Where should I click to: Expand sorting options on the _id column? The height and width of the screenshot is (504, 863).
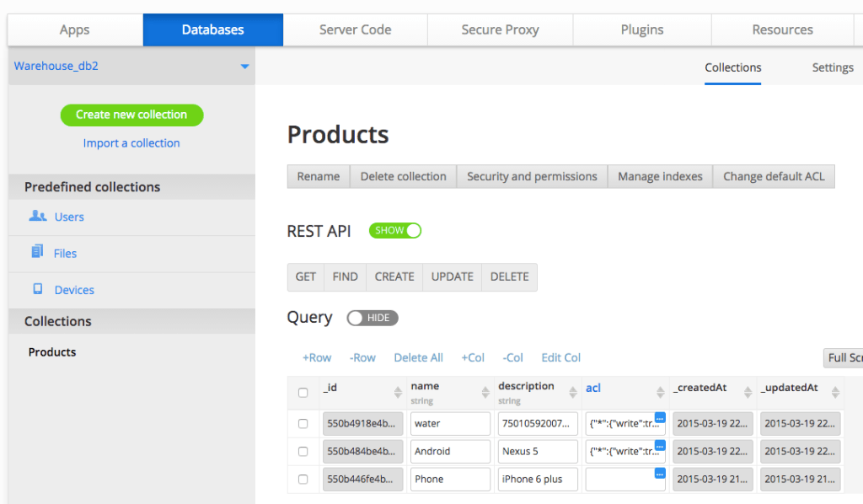(399, 391)
